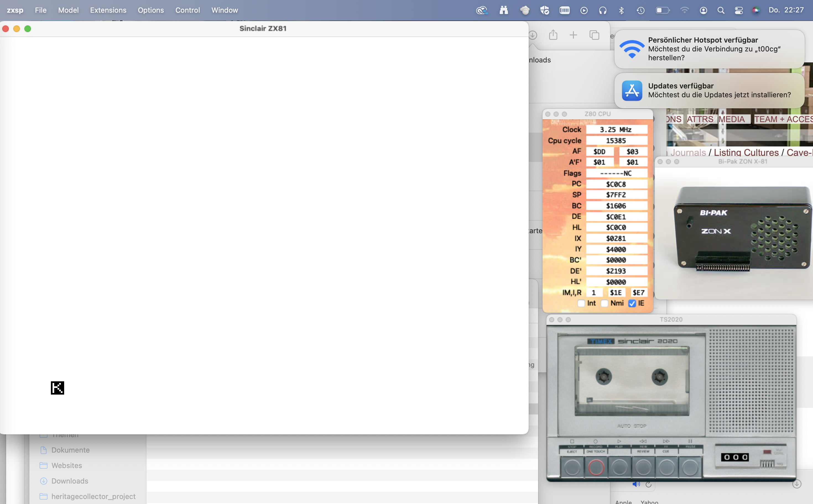The width and height of the screenshot is (813, 504).
Task: Open Spotlight search magnifier icon
Action: [x=721, y=10]
